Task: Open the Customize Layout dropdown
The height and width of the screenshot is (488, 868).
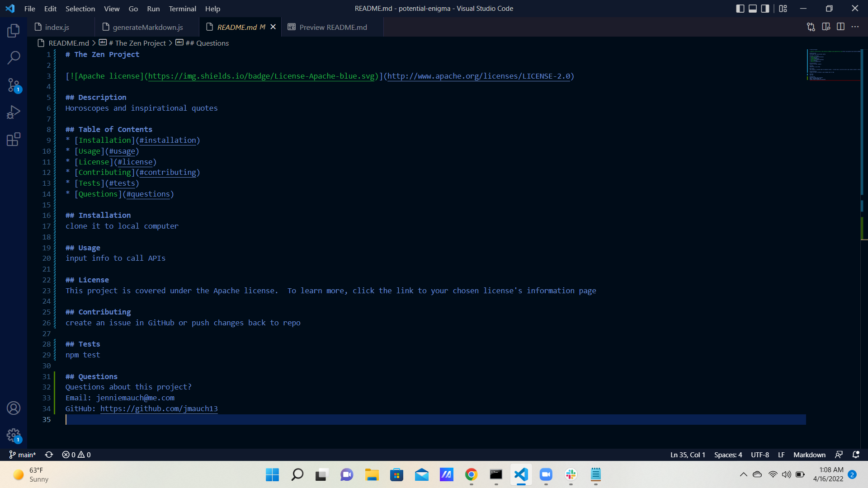Action: click(x=783, y=8)
